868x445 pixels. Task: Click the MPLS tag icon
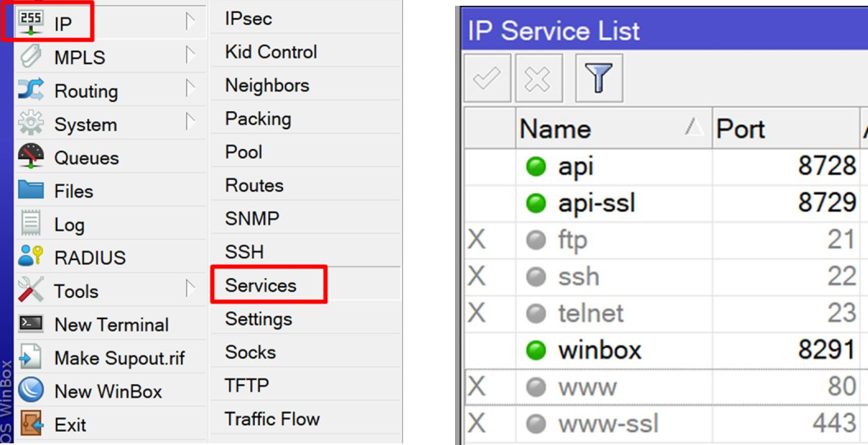(x=30, y=57)
